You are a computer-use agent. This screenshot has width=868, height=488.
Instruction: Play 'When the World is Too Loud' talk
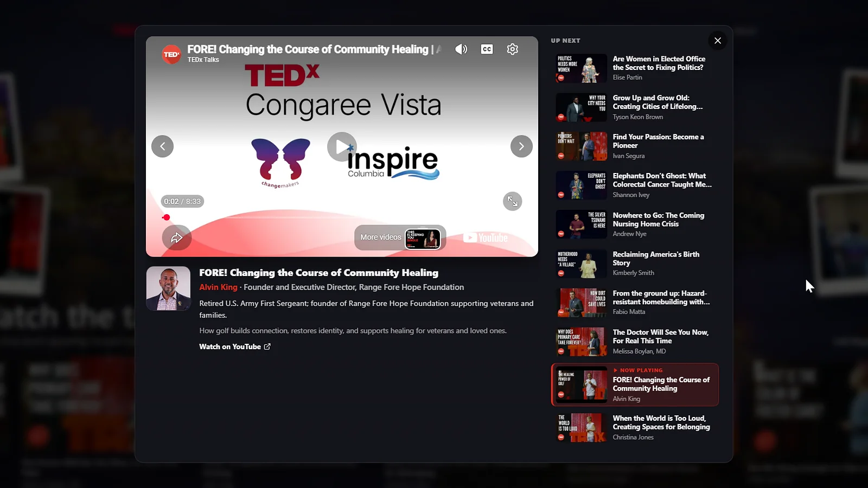point(635,427)
